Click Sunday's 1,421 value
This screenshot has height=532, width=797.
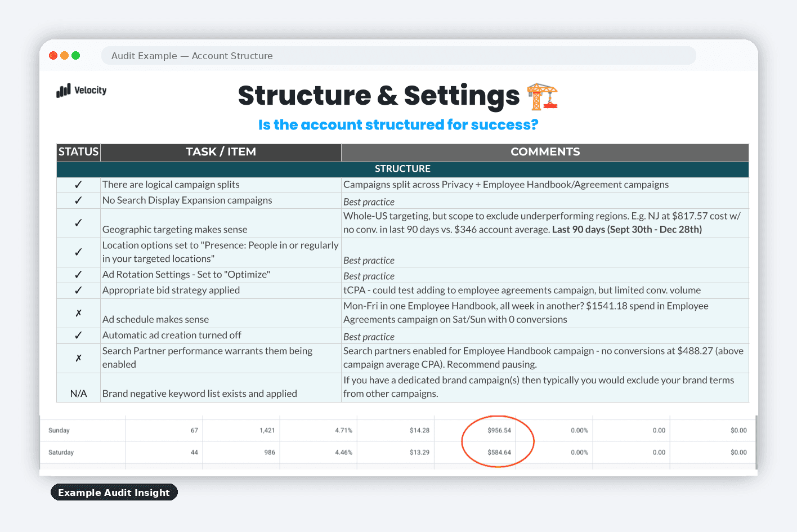[x=267, y=431]
